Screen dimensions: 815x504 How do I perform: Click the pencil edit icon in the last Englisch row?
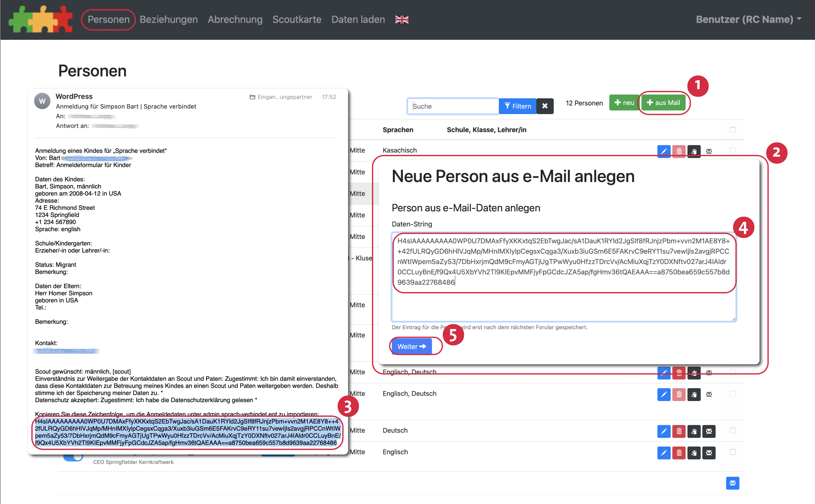click(x=663, y=453)
